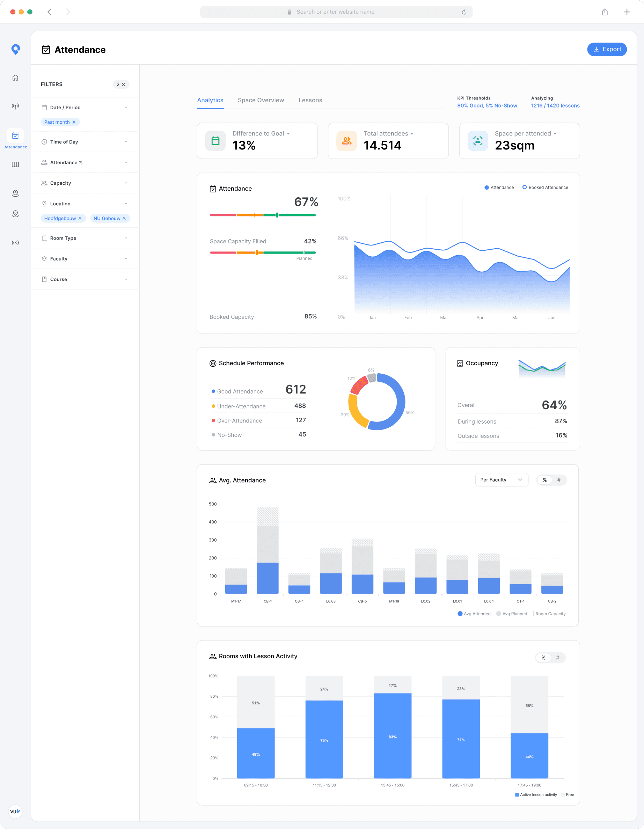644x829 pixels.
Task: Open the columns layout sidebar icon
Action: (15, 164)
